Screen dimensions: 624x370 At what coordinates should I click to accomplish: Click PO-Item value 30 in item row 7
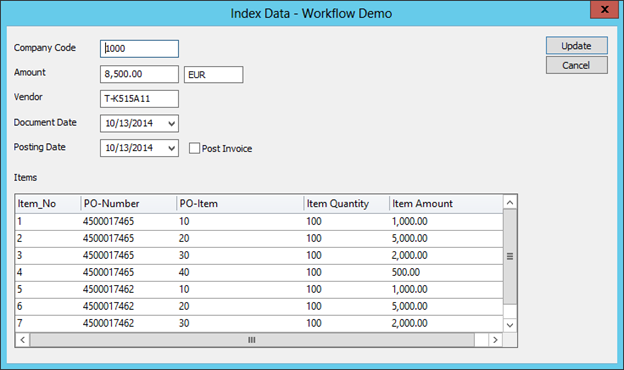pos(184,323)
